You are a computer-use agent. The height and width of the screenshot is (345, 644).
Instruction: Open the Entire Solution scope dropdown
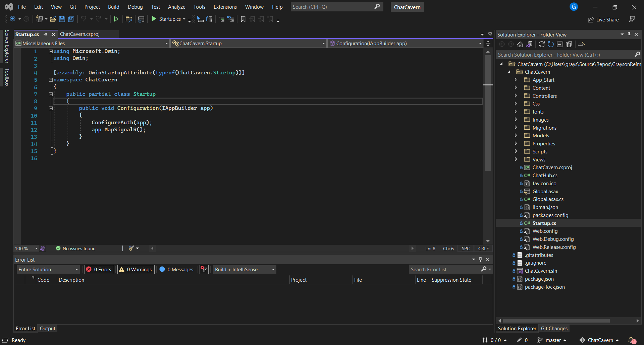48,269
